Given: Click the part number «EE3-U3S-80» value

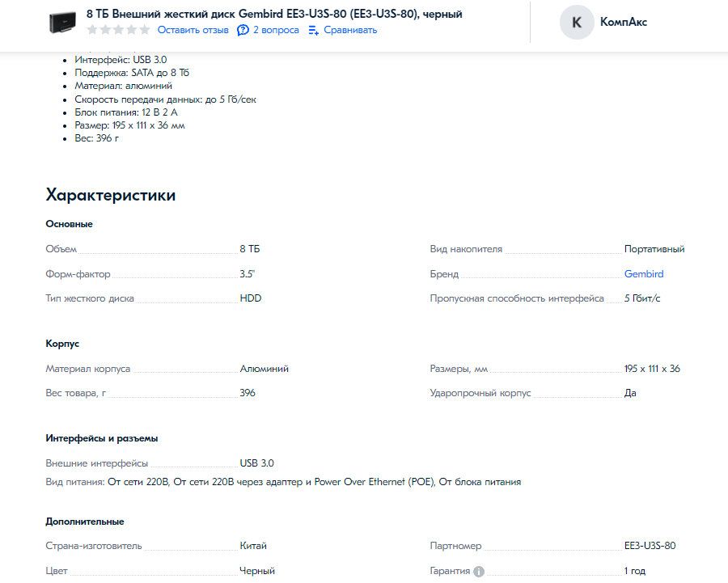Looking at the screenshot, I should 650,546.
